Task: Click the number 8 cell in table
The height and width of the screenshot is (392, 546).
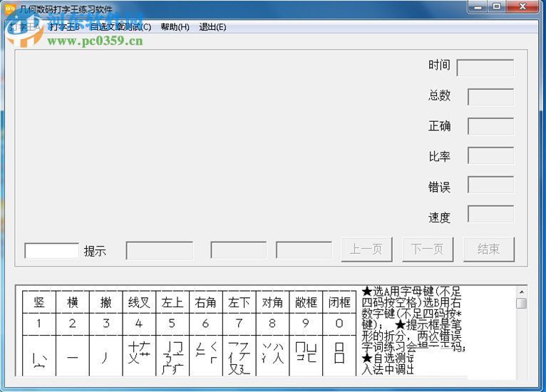Action: 273,324
